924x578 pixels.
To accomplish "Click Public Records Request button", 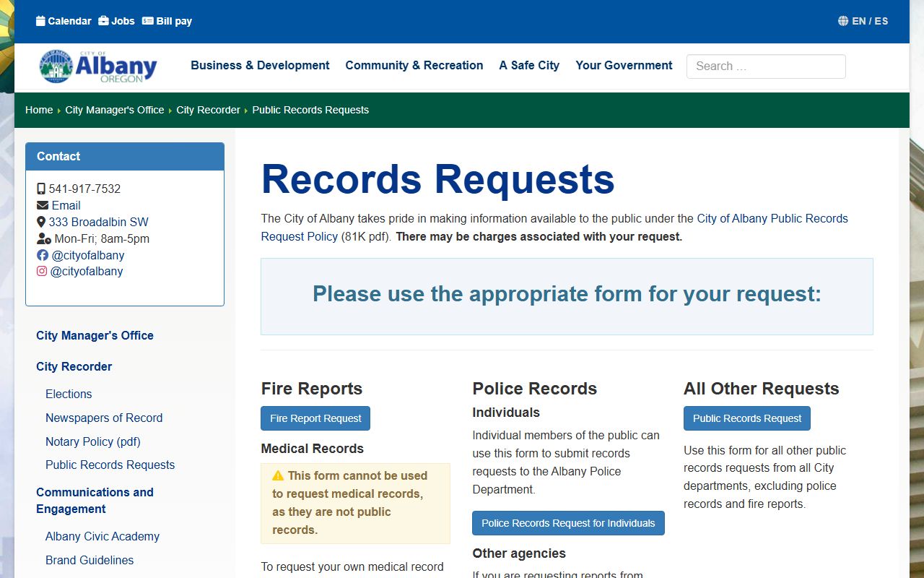I will point(747,418).
